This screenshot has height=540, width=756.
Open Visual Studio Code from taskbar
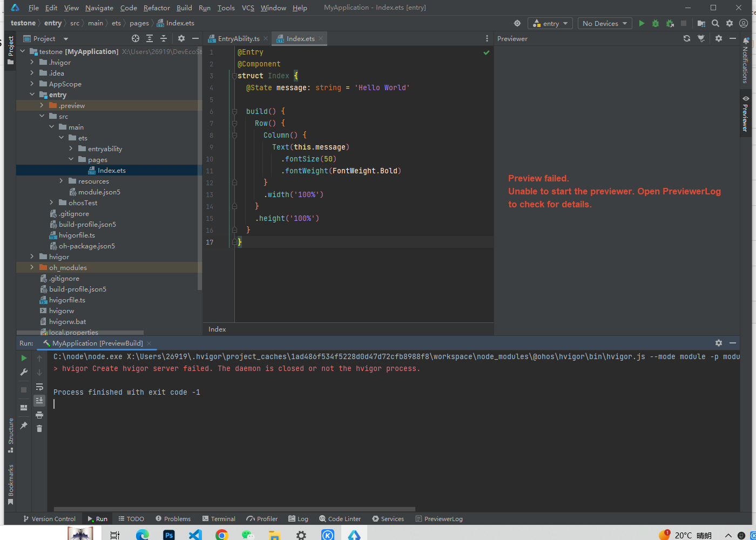pos(195,535)
